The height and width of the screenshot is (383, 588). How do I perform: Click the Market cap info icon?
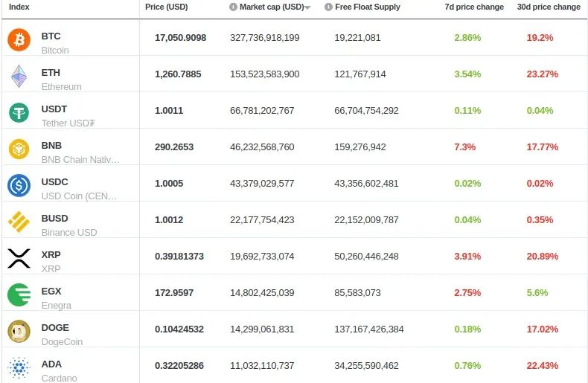(234, 7)
